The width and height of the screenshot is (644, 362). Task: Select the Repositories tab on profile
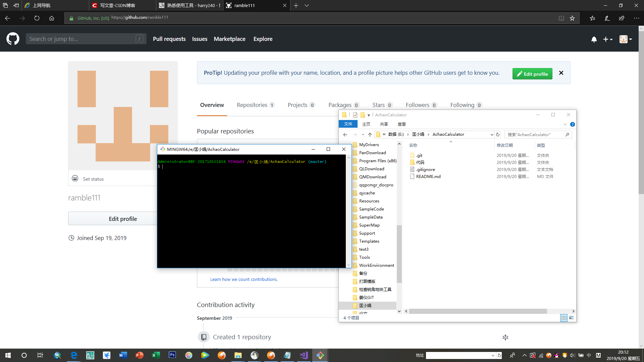(252, 105)
